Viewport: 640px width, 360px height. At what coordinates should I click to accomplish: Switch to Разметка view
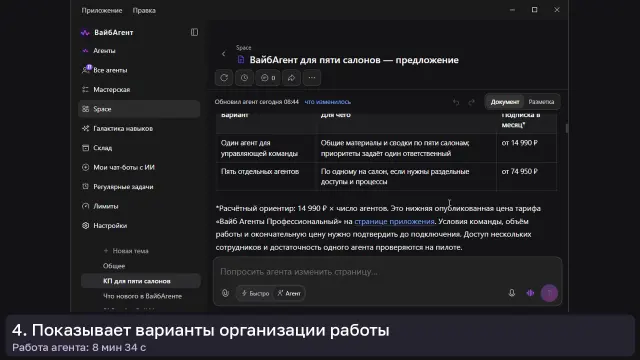(x=541, y=102)
